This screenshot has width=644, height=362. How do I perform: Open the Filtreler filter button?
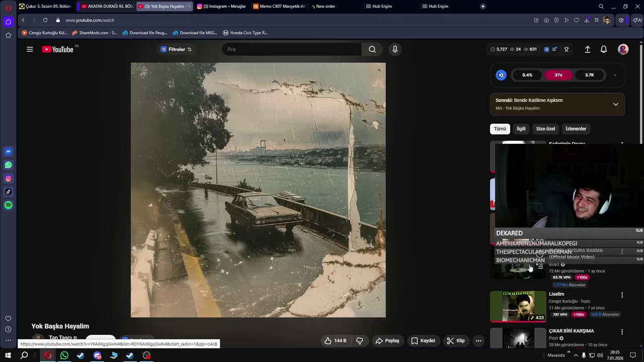click(x=176, y=49)
